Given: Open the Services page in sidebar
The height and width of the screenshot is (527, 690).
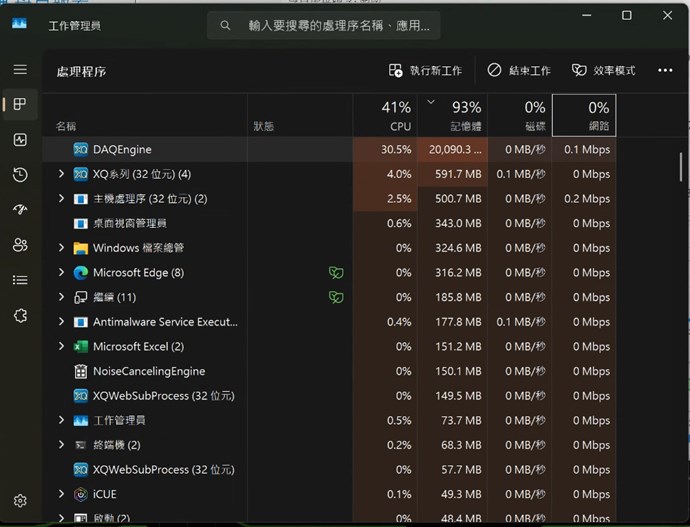Looking at the screenshot, I should tap(20, 315).
